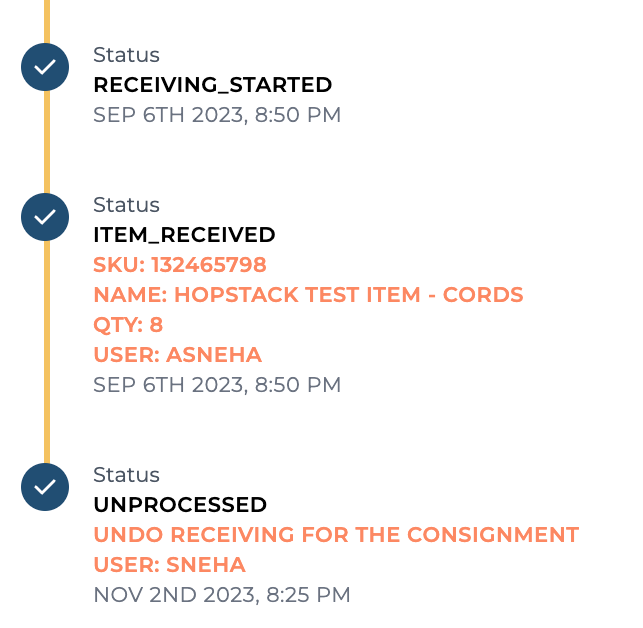Click the item name HOPSTACK TEST ITEM - CORDS
This screenshot has width=643, height=628.
(x=308, y=295)
